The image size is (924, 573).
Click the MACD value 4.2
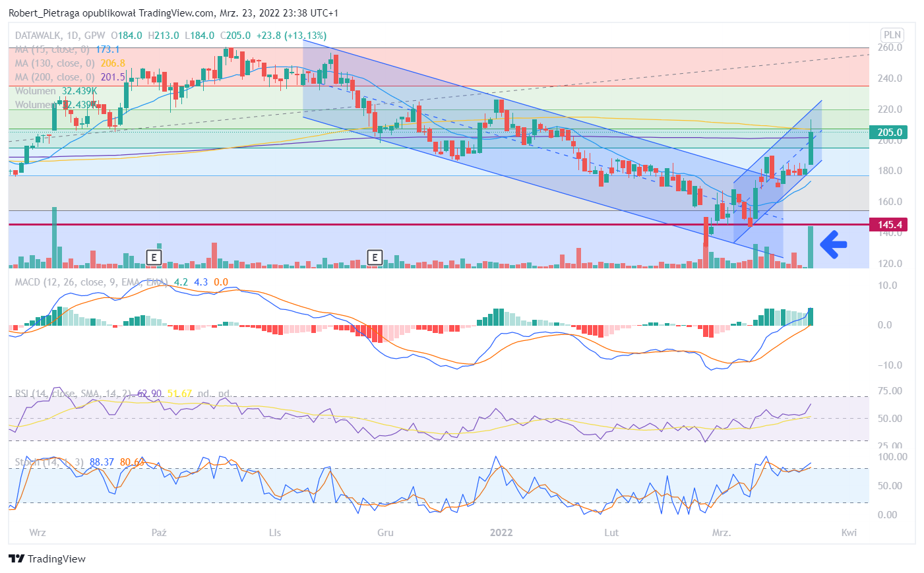181,282
